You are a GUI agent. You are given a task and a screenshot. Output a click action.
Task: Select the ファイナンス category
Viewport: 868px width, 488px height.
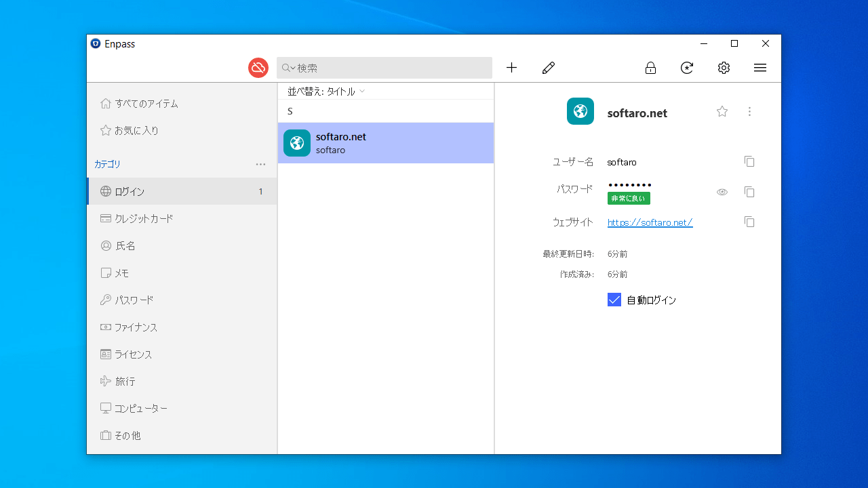[x=182, y=327]
